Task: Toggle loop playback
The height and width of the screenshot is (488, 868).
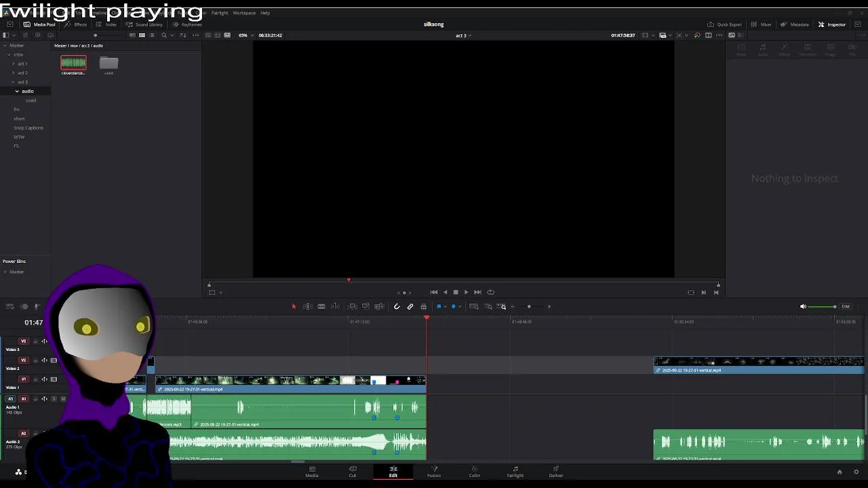Action: point(491,292)
